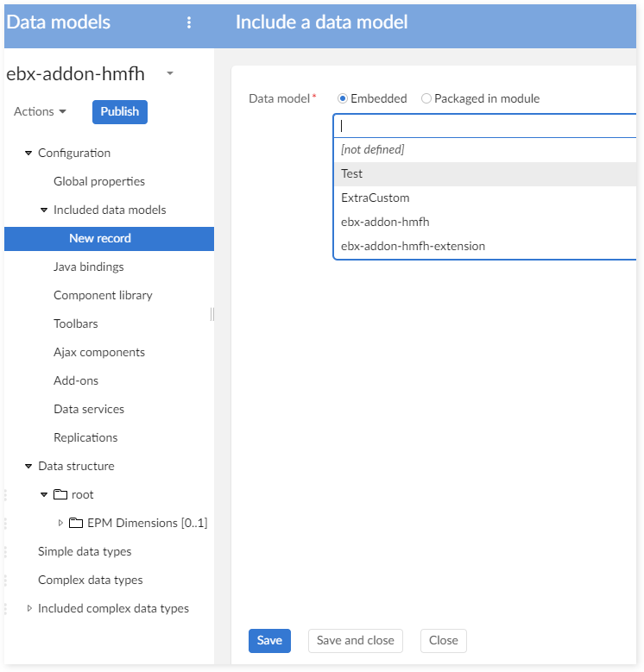Collapse the Configuration tree section

28,154
